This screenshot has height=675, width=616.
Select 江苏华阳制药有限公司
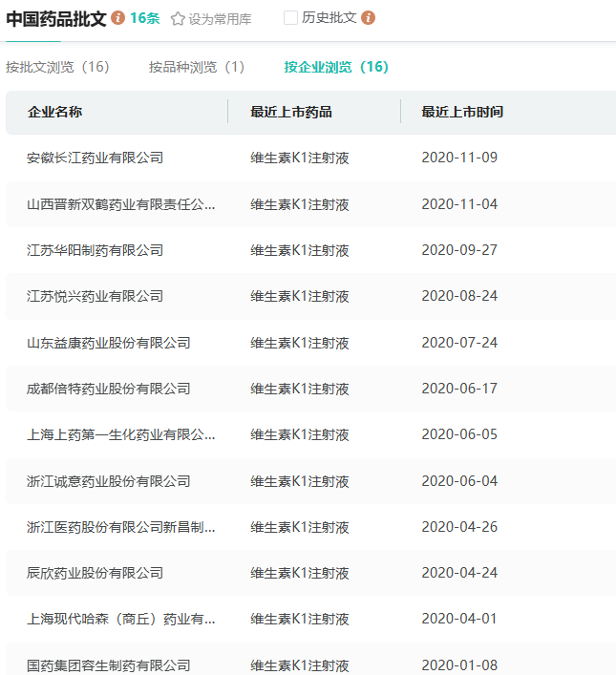click(x=95, y=250)
